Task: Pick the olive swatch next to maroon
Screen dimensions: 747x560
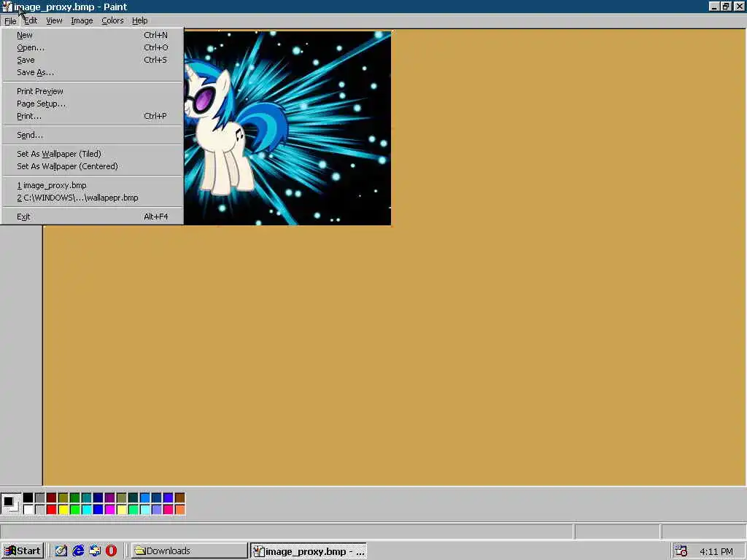Action: tap(63, 498)
